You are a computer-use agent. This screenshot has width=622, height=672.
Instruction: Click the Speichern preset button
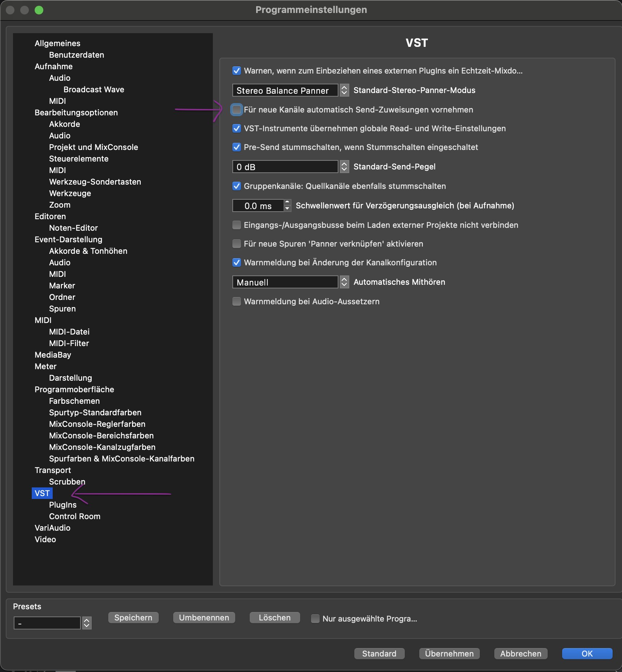tap(133, 618)
